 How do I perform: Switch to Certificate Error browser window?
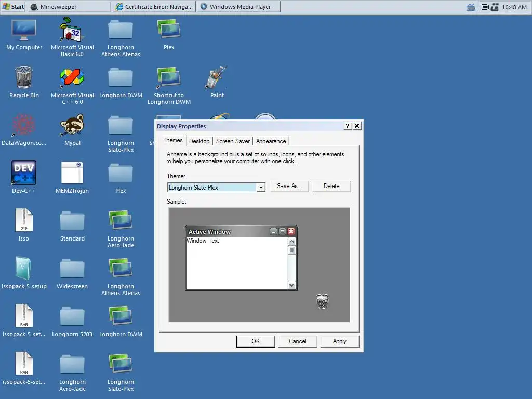coord(154,6)
